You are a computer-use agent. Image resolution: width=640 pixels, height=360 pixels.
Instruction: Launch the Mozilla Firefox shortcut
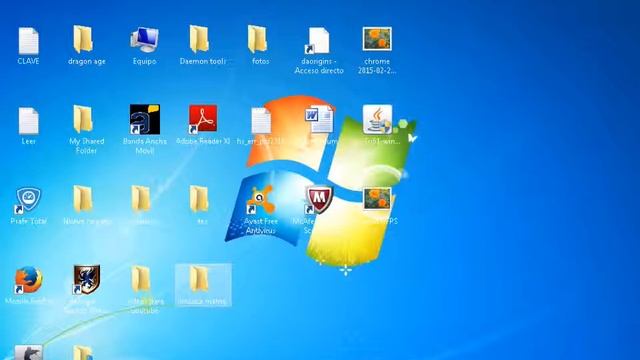click(x=28, y=280)
